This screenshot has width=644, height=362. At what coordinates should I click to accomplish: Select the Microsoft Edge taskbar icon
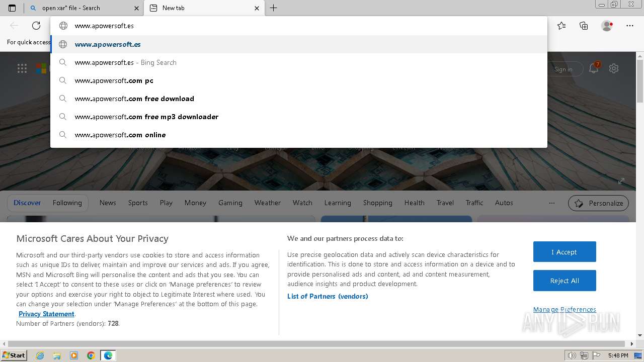108,355
